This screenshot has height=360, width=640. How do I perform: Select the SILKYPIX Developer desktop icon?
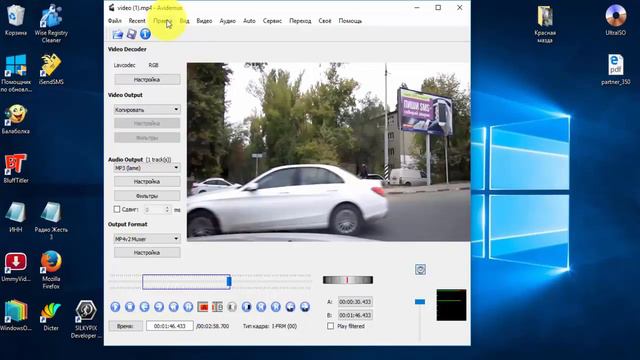coord(86,319)
